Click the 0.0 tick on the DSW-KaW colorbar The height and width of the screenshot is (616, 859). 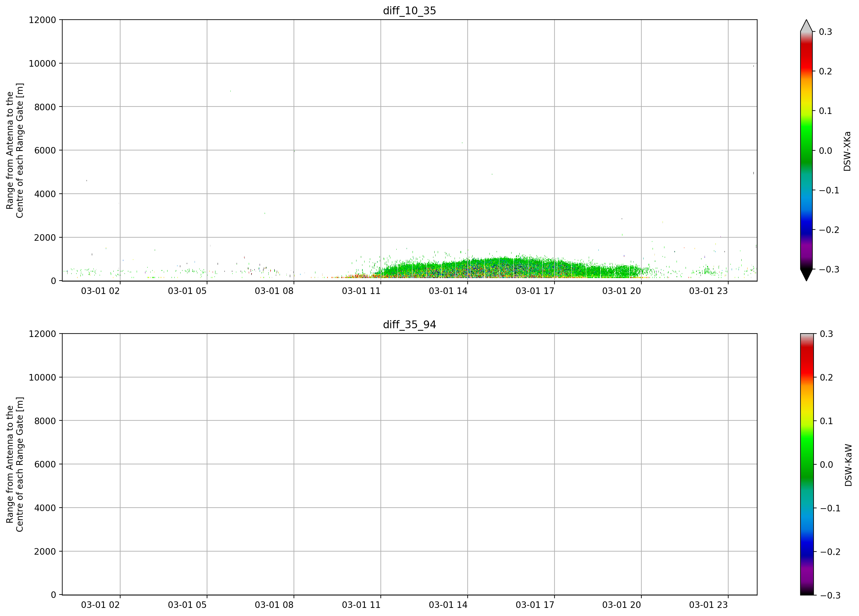tap(826, 464)
